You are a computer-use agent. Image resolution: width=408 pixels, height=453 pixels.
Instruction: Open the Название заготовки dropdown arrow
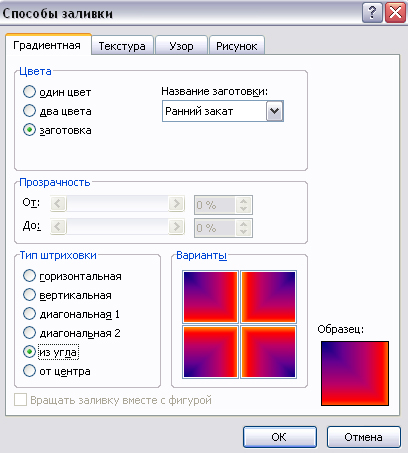[275, 111]
